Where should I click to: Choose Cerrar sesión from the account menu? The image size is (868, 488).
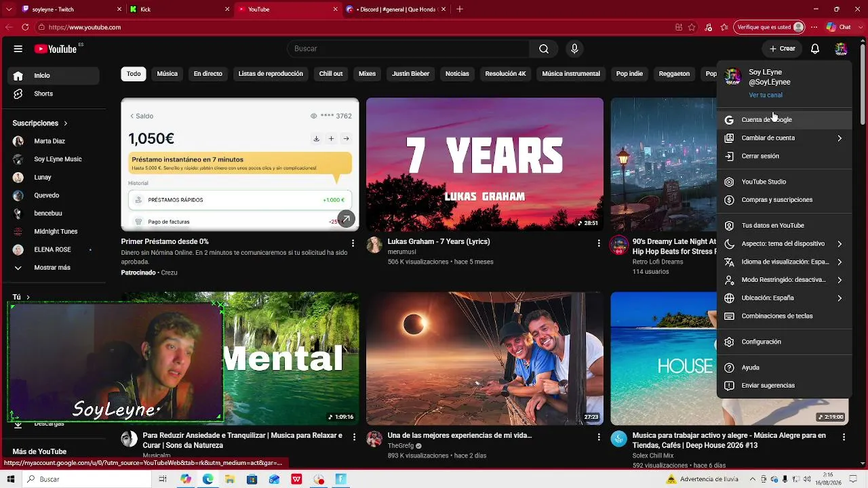point(784,156)
